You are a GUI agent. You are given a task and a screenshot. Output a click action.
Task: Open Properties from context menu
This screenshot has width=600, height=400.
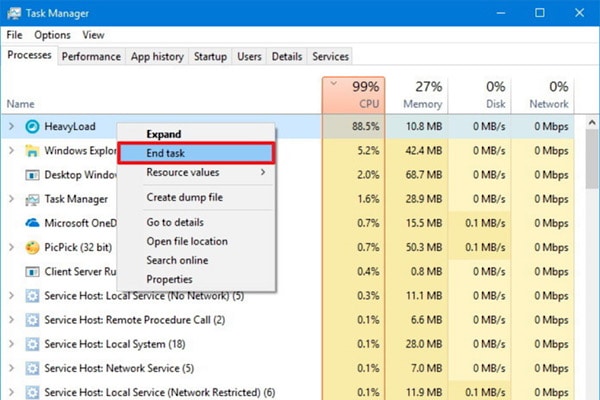point(196,279)
